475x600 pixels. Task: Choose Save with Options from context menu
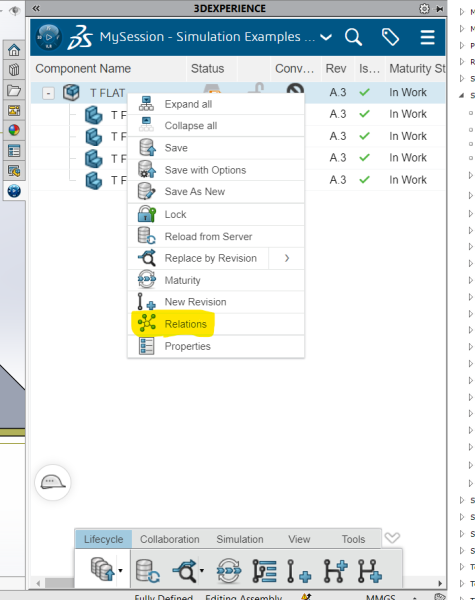click(x=216, y=170)
